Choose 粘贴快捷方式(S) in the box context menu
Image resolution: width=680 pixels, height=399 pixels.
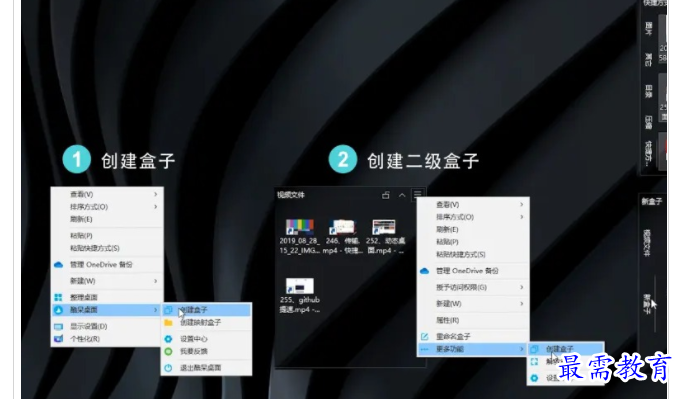tap(473, 254)
